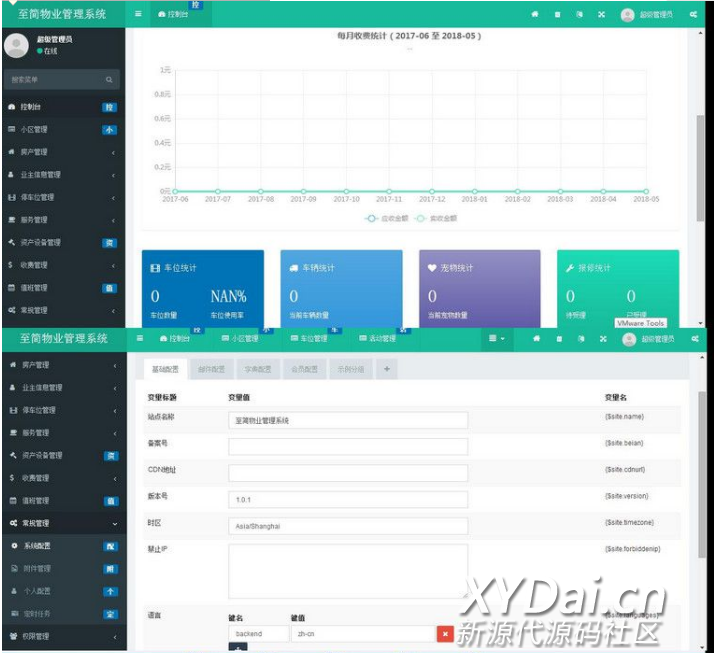Delete the backend language row with red X

click(445, 634)
